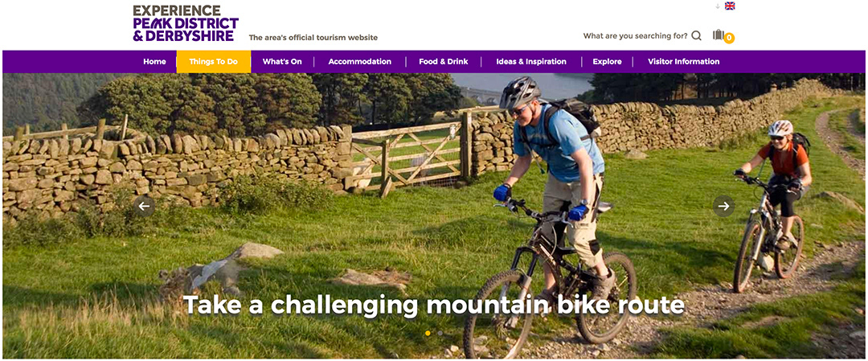Click the Explore menu item
Image resolution: width=868 pixels, height=361 pixels.
(x=608, y=61)
